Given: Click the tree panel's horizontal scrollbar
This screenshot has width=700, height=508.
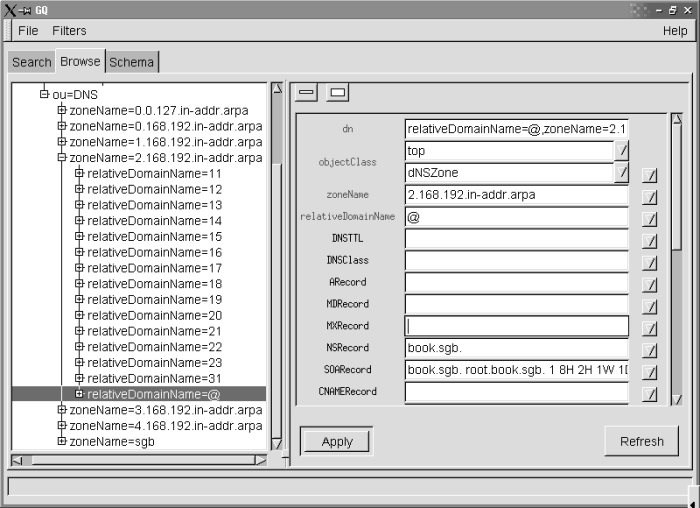Looking at the screenshot, I should [x=139, y=460].
